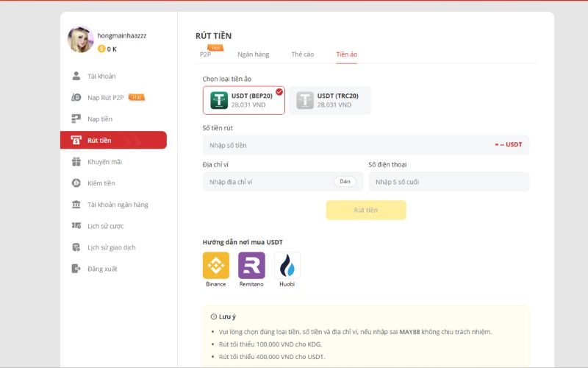Click the yellow Rút tiền submit button
The height and width of the screenshot is (368, 588).
366,210
